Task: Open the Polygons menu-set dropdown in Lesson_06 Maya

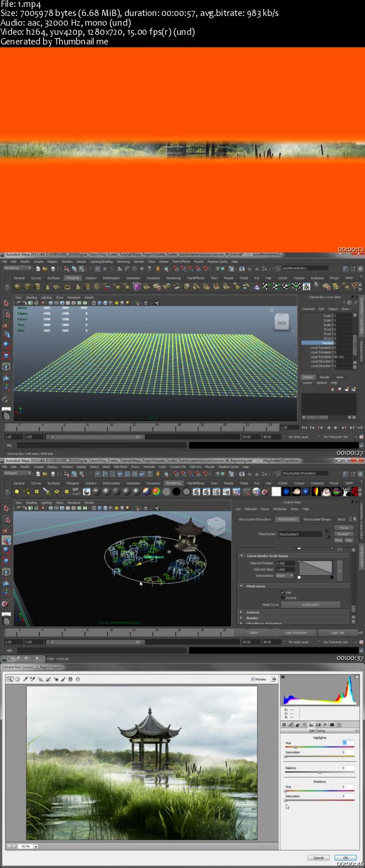Action: (x=17, y=473)
